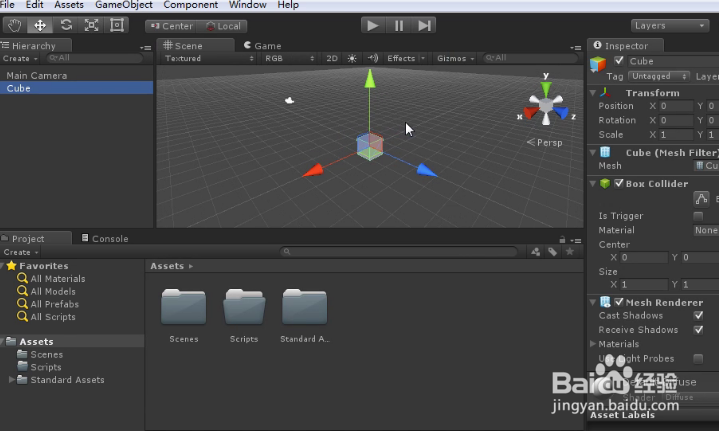Toggle 2D scene view

[332, 58]
